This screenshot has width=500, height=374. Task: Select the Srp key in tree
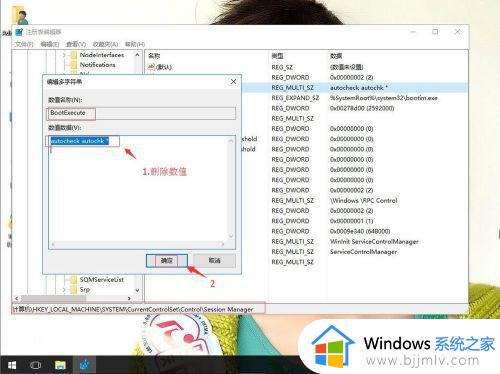pos(85,289)
